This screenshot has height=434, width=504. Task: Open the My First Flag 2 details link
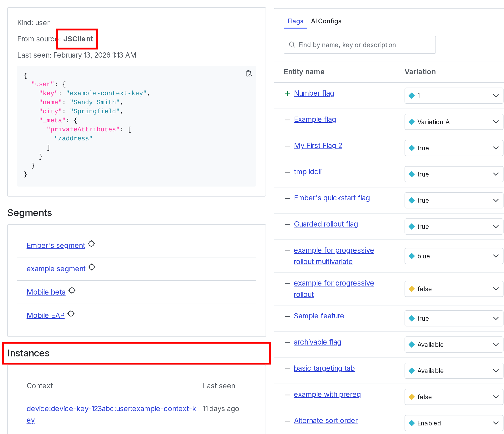(318, 145)
